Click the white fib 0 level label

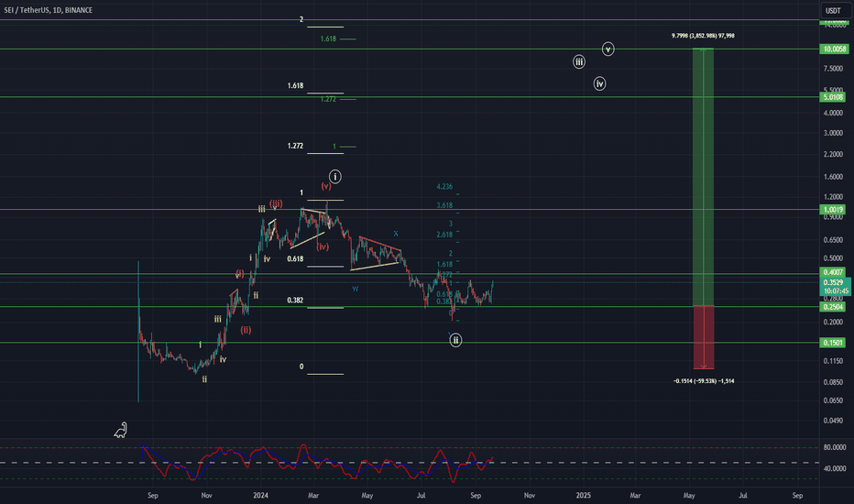click(x=301, y=367)
